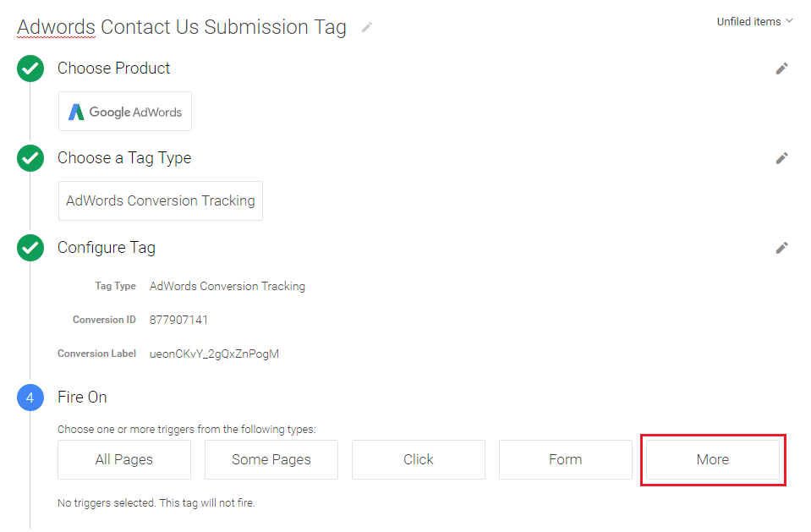The image size is (811, 532).
Task: Click the tag name title text
Action: (x=182, y=27)
